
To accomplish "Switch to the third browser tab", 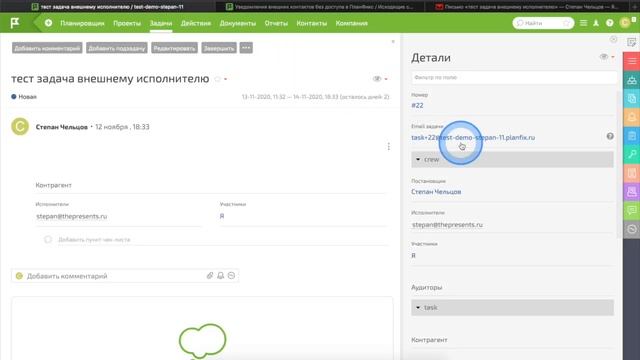I will pos(527,7).
